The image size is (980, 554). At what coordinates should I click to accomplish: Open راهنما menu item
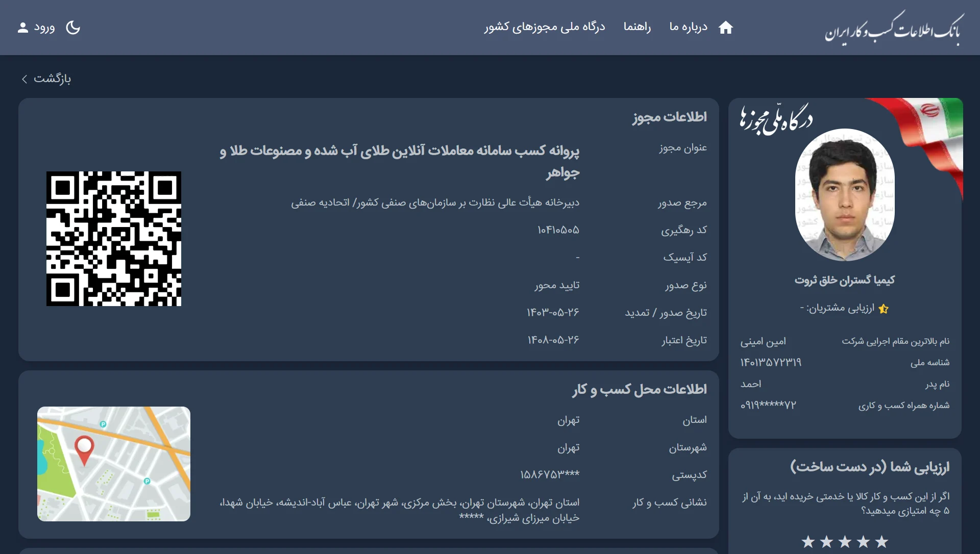click(637, 27)
